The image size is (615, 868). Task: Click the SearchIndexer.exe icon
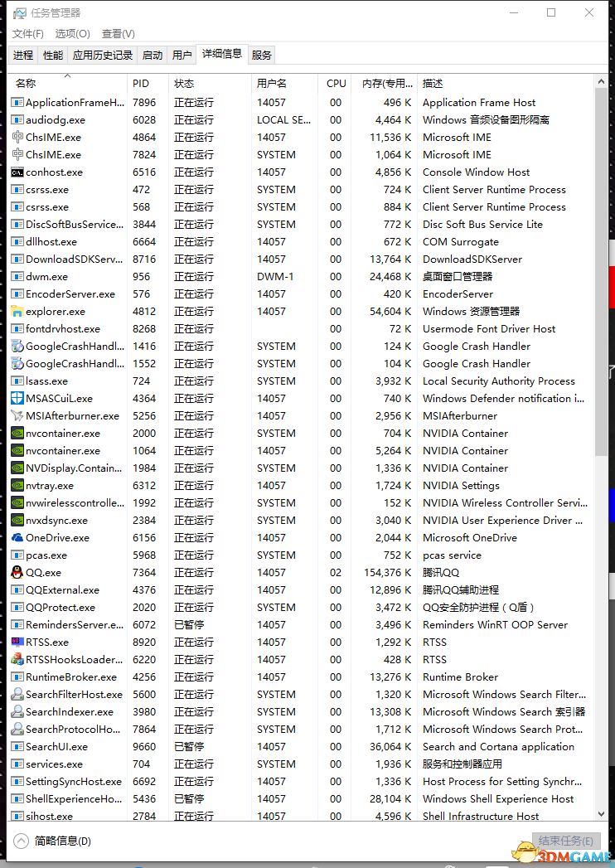click(17, 712)
